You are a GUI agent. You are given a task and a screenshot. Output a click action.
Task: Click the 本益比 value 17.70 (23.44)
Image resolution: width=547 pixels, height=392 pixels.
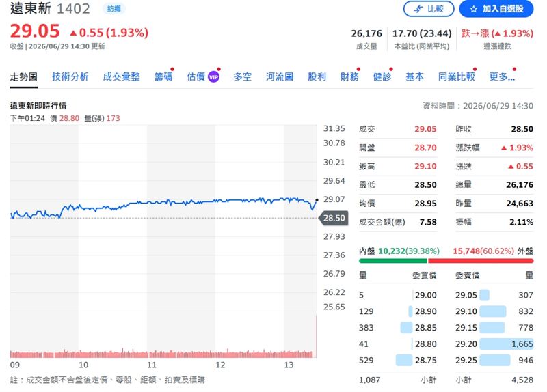(422, 33)
